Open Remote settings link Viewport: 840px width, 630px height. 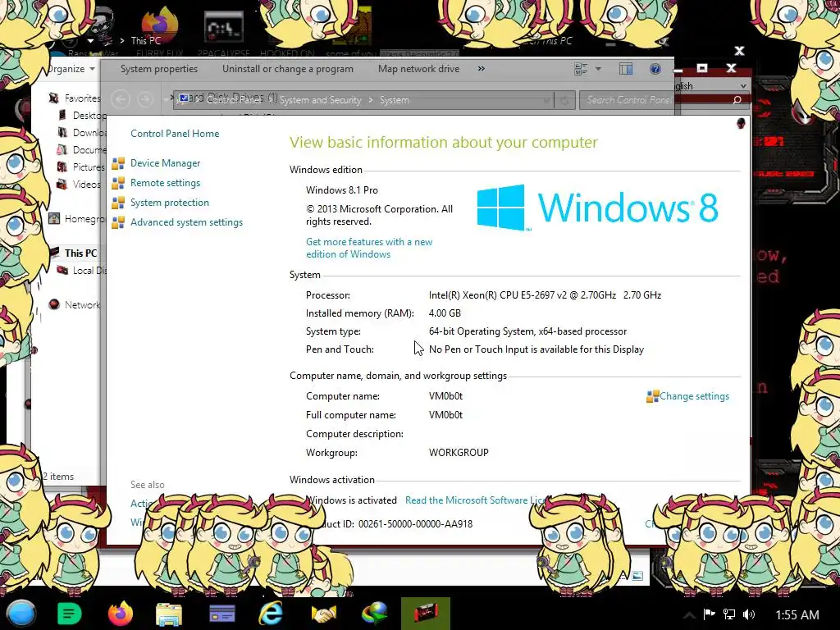click(x=165, y=183)
